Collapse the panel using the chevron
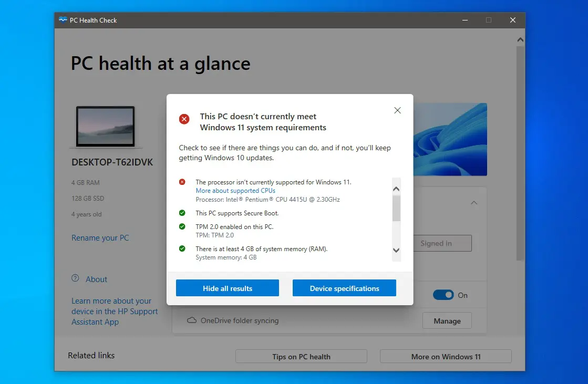The height and width of the screenshot is (384, 588). coord(474,202)
